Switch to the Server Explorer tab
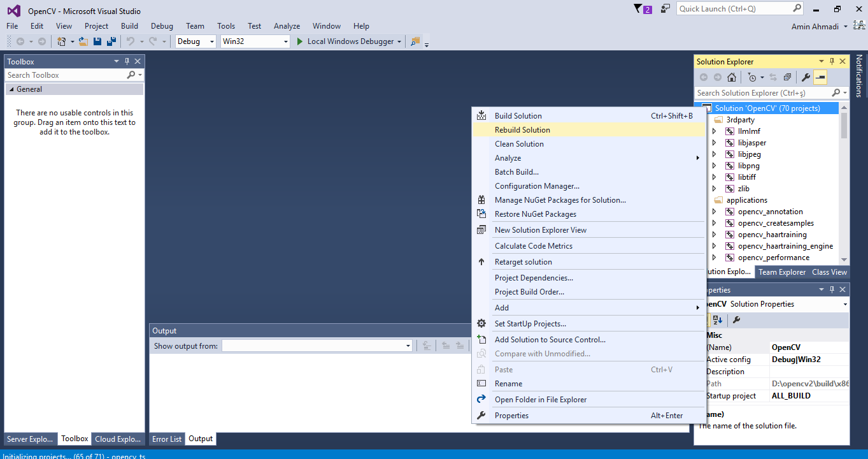 point(31,439)
